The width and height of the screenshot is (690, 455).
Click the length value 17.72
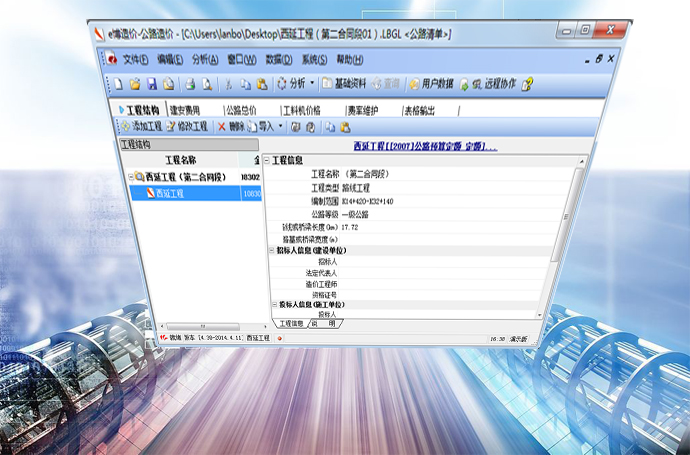point(350,228)
